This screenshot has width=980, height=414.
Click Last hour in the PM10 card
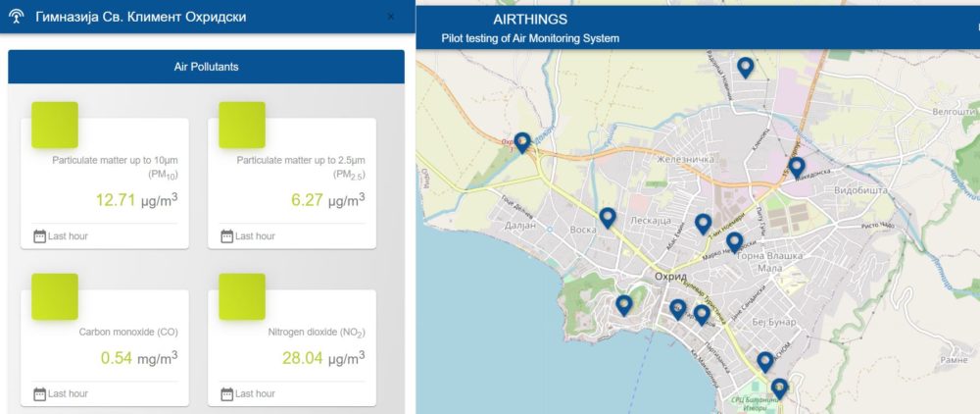tap(68, 236)
